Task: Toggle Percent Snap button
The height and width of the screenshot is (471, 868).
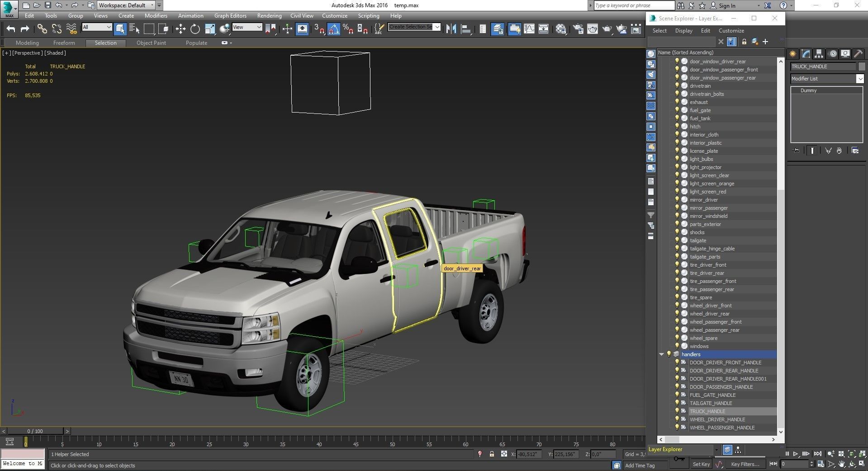Action: coord(348,29)
